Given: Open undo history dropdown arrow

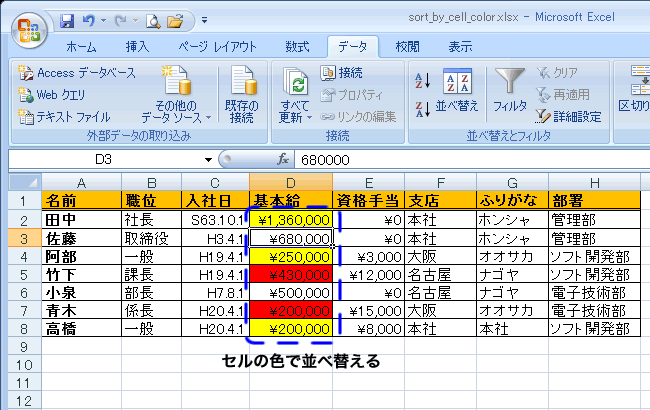Looking at the screenshot, I should pos(103,20).
